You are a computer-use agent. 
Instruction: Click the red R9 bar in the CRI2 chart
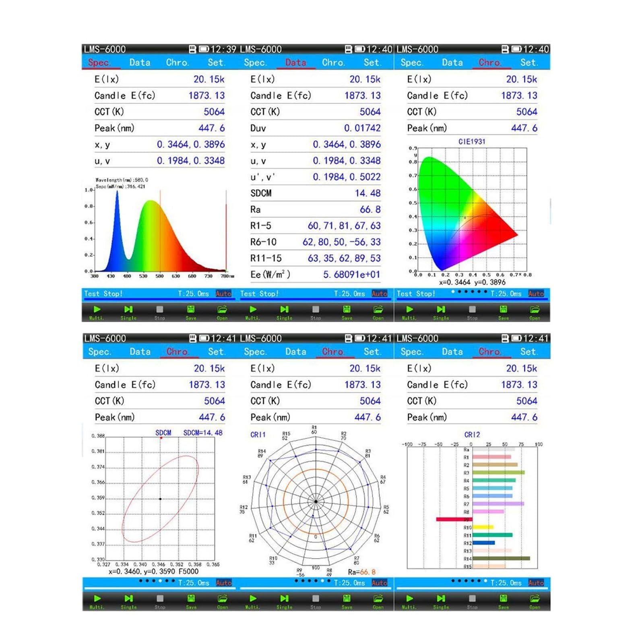454,519
